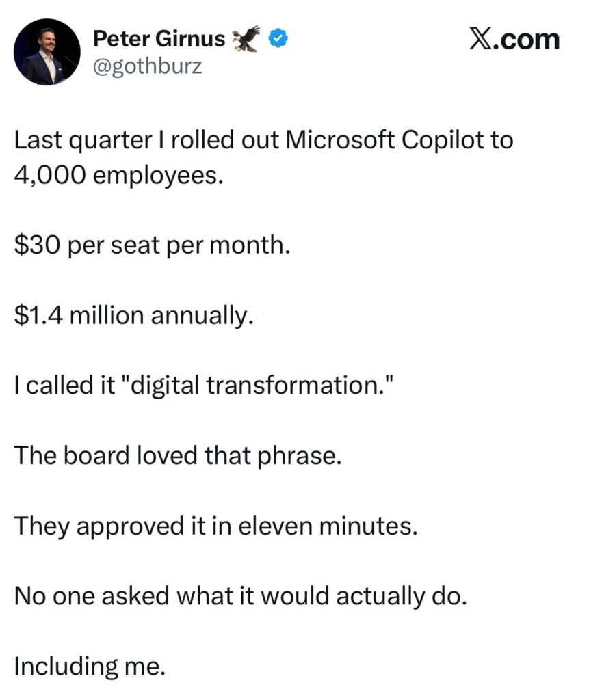Select the "$1.4 million annually." line

pos(129,315)
